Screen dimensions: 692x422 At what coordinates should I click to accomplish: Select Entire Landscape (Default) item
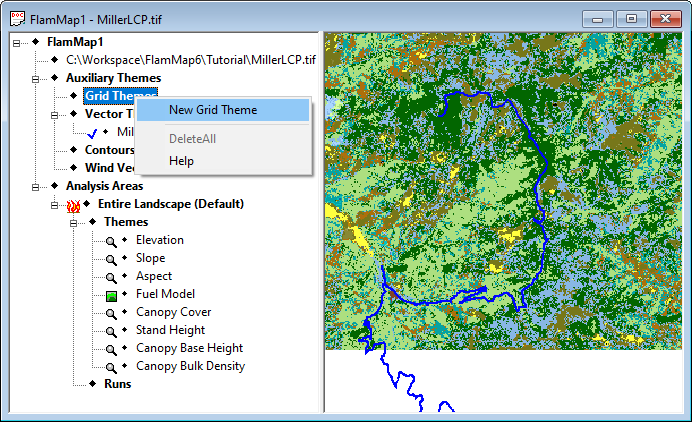click(x=171, y=204)
